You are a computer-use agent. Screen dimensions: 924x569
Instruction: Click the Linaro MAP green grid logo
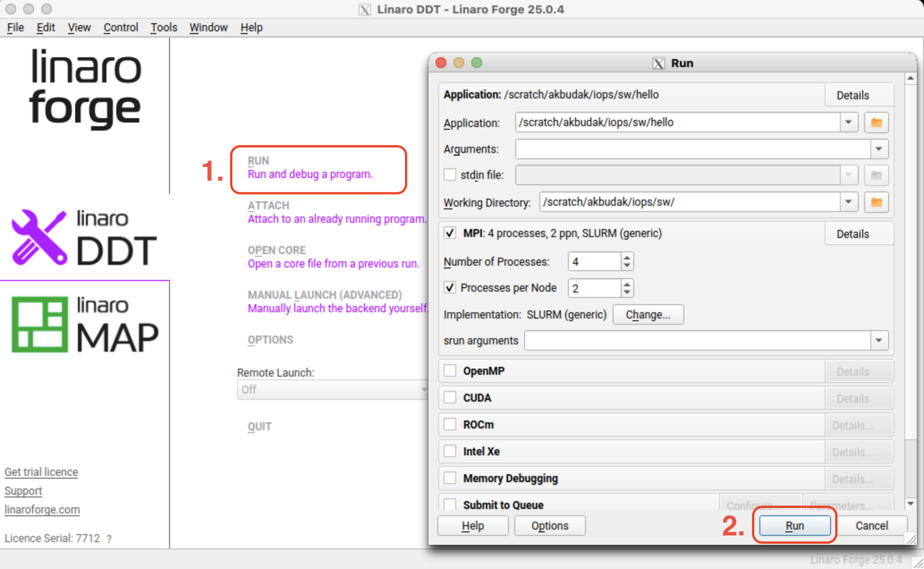pyautogui.click(x=39, y=324)
